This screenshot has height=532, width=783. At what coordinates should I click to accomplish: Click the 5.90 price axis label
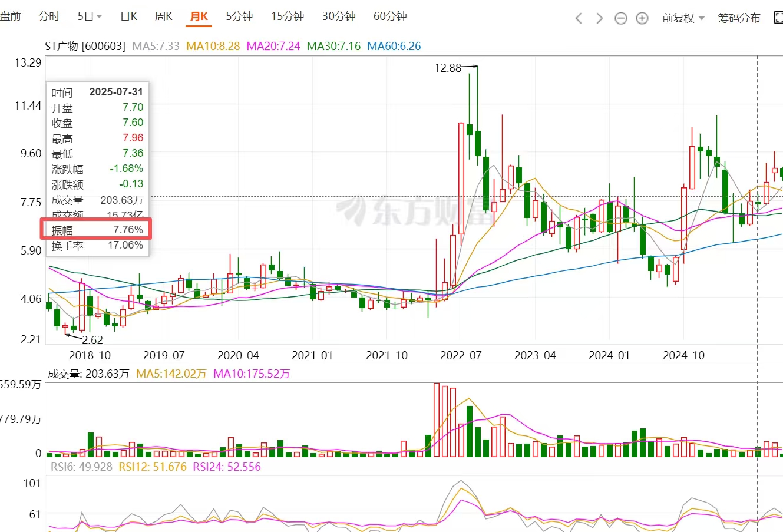pyautogui.click(x=31, y=250)
